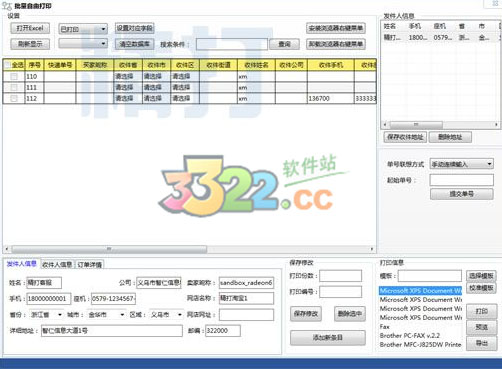Image resolution: width=502 pixels, height=369 pixels.
Task: Click the 起始单号 input field
Action: [462, 180]
